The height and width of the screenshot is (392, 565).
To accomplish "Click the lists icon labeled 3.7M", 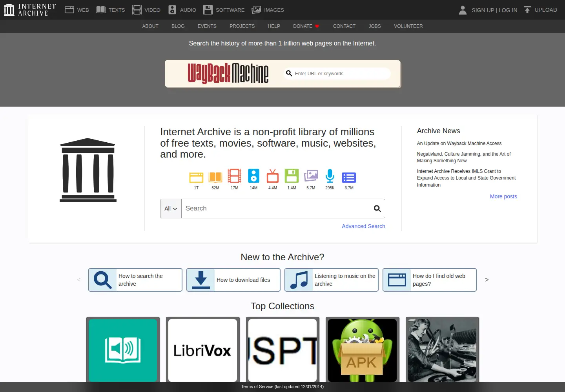I will [x=349, y=178].
